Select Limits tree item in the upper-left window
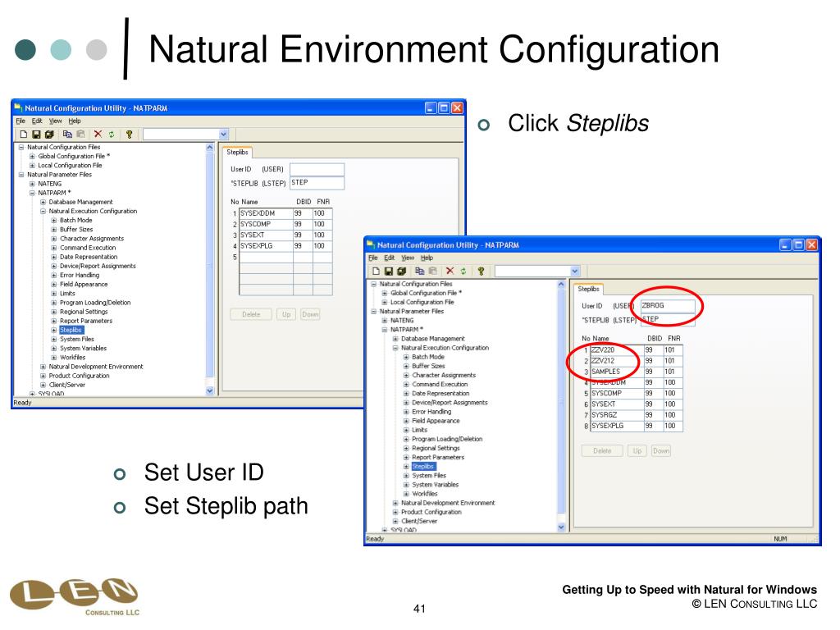Image resolution: width=840 pixels, height=630 pixels. point(67,294)
